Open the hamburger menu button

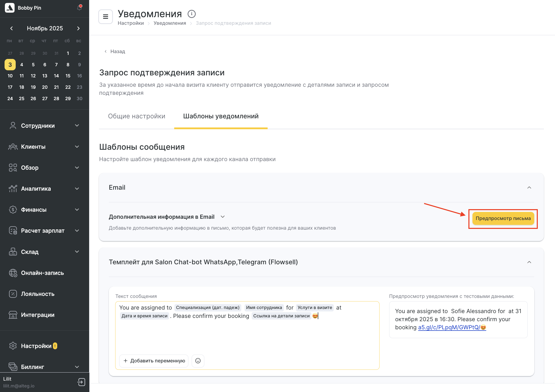106,17
